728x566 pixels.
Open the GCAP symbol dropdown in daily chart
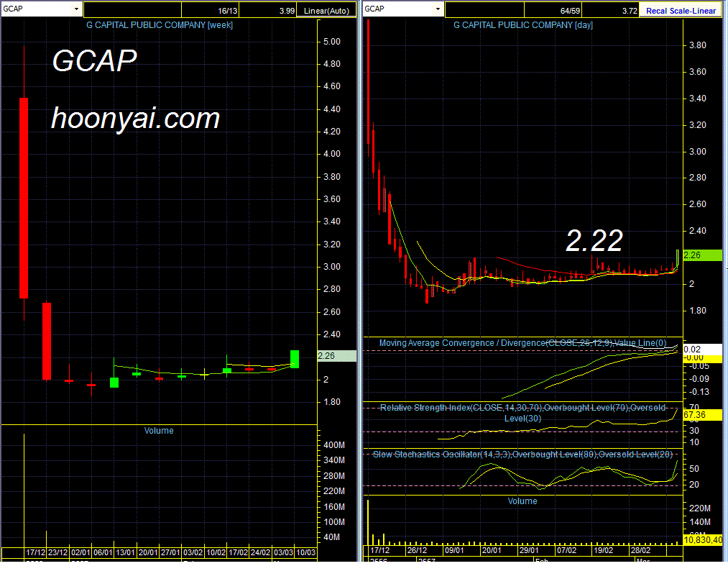click(438, 9)
